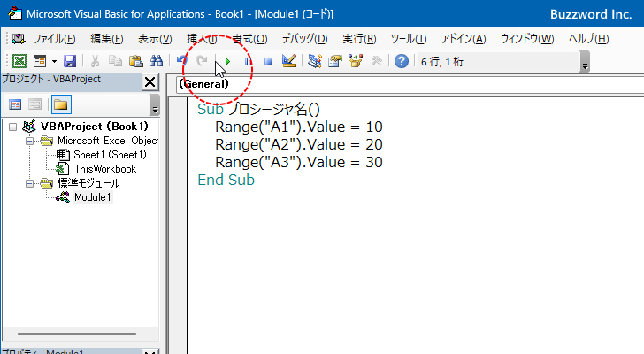Viewport: 644px width, 354px height.
Task: Select Microsoft Excel Objects folder item
Action: click(108, 141)
